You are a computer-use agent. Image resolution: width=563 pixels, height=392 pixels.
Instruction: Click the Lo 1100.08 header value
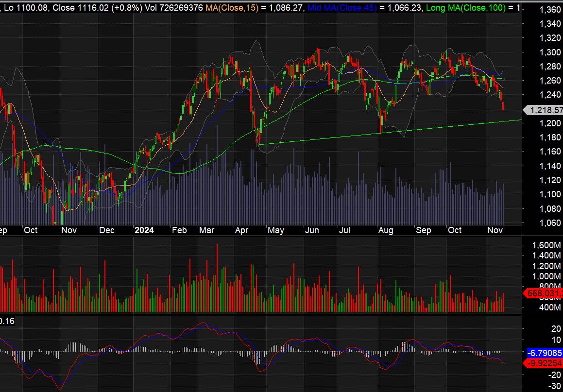26,8
